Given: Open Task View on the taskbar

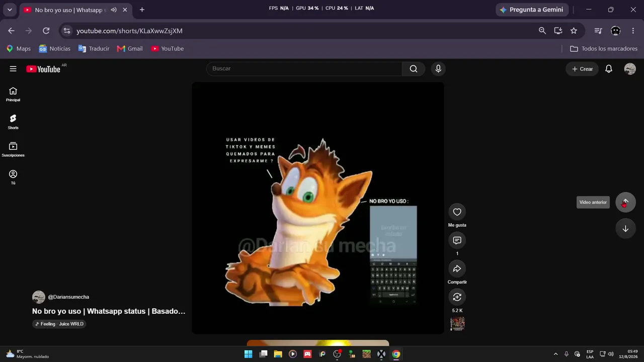Looking at the screenshot, I should pos(263,354).
